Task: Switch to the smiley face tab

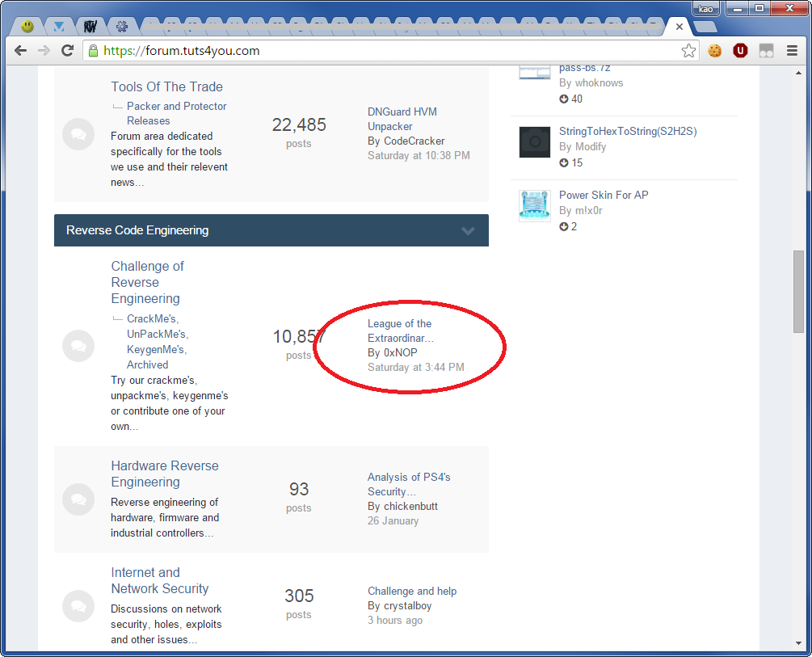Action: click(27, 27)
